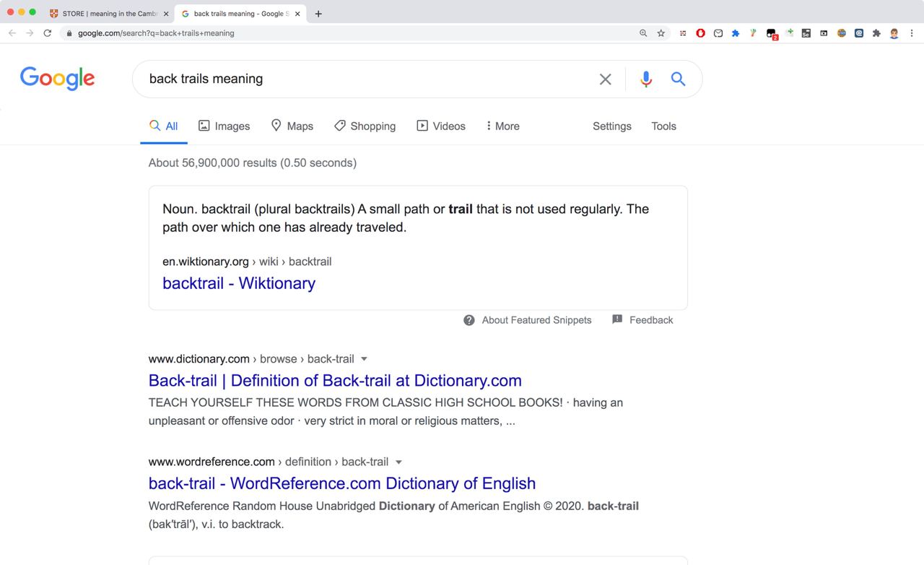Click the browser forward arrow
Screen dimensions: 924x565
pos(30,33)
